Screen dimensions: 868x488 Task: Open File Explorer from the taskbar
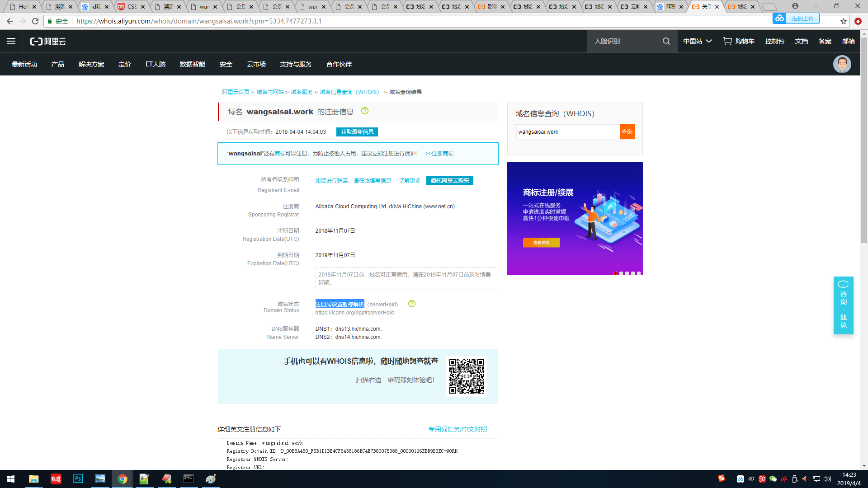click(33, 479)
